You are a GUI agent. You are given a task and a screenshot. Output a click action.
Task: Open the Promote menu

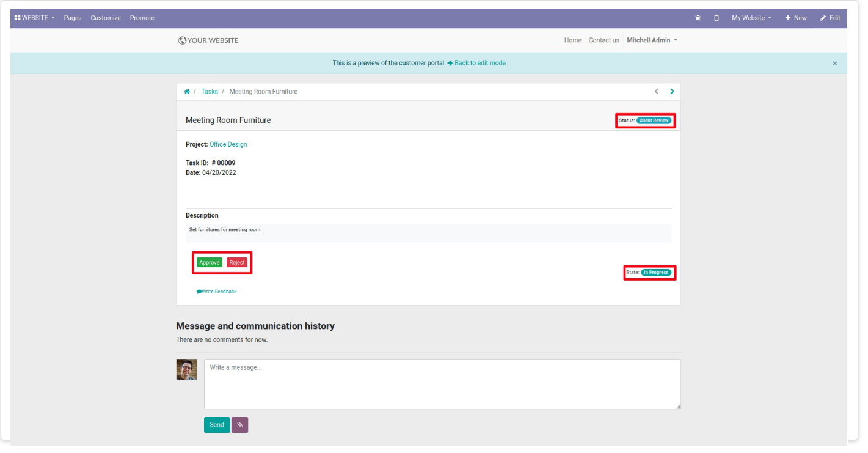pyautogui.click(x=142, y=18)
